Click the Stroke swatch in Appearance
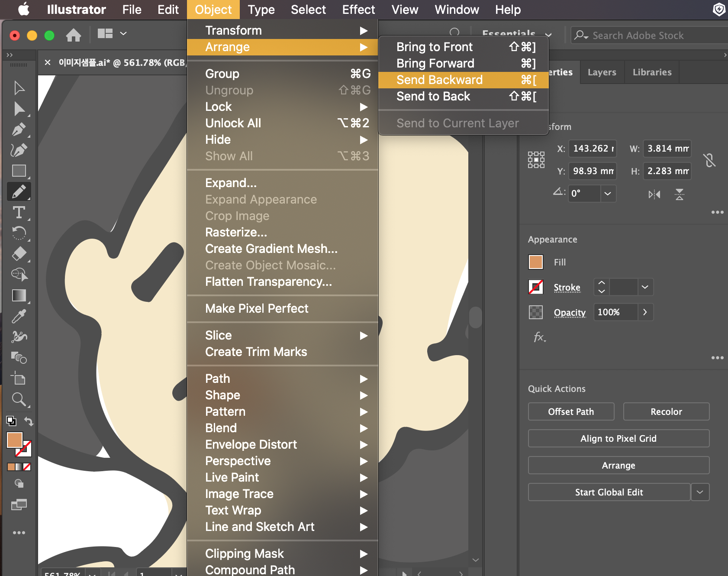The height and width of the screenshot is (576, 728). click(x=536, y=287)
